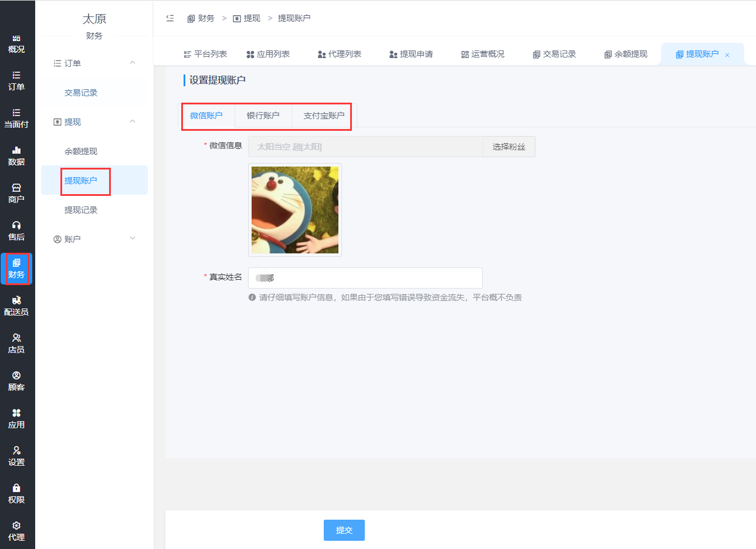The height and width of the screenshot is (549, 756).
Task: Click the 选择粉丝 button
Action: click(509, 147)
